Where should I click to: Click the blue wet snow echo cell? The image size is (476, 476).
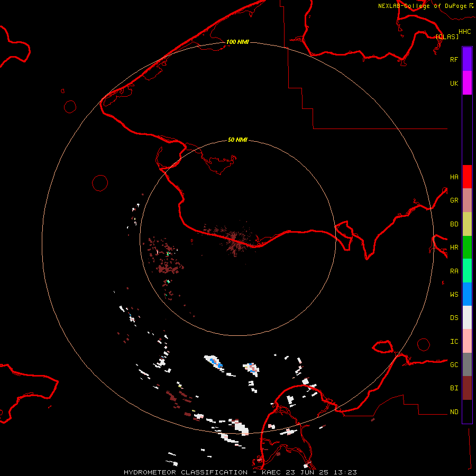pyautogui.click(x=217, y=363)
